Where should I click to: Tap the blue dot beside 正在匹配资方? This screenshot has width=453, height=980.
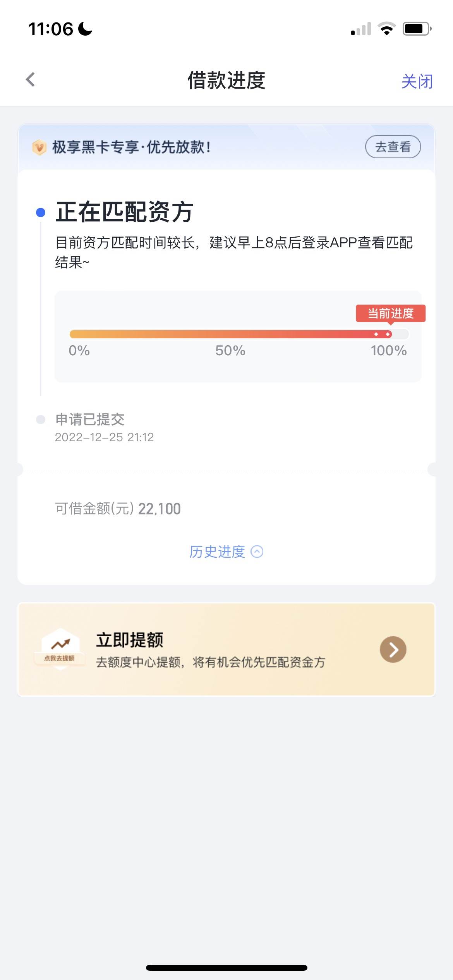[x=41, y=212]
